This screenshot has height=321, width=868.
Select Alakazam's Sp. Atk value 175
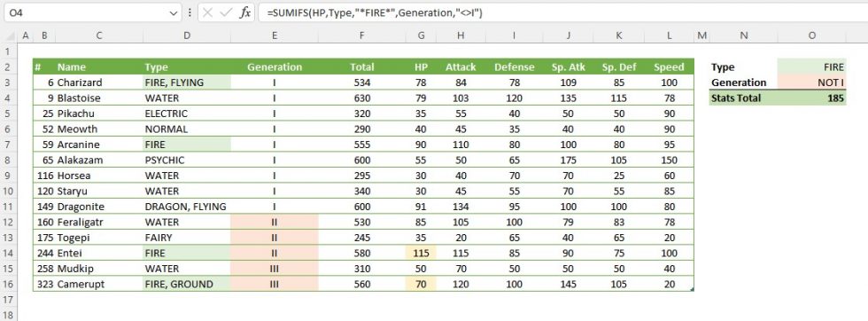pos(569,160)
